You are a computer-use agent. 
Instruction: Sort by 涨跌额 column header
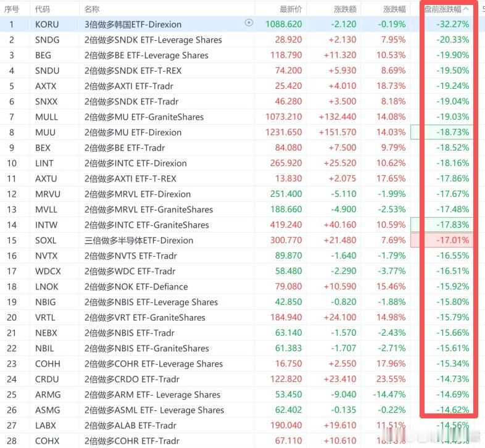345,9
